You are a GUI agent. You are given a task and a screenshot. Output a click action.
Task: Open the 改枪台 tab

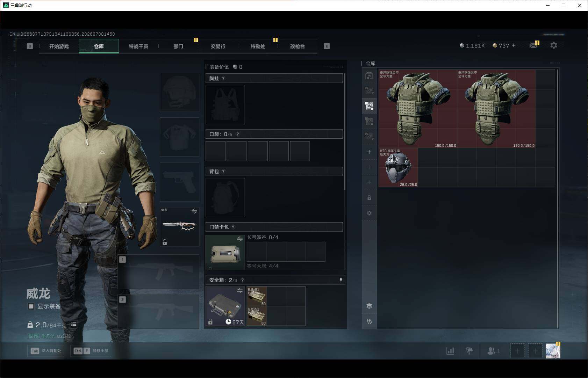click(297, 46)
